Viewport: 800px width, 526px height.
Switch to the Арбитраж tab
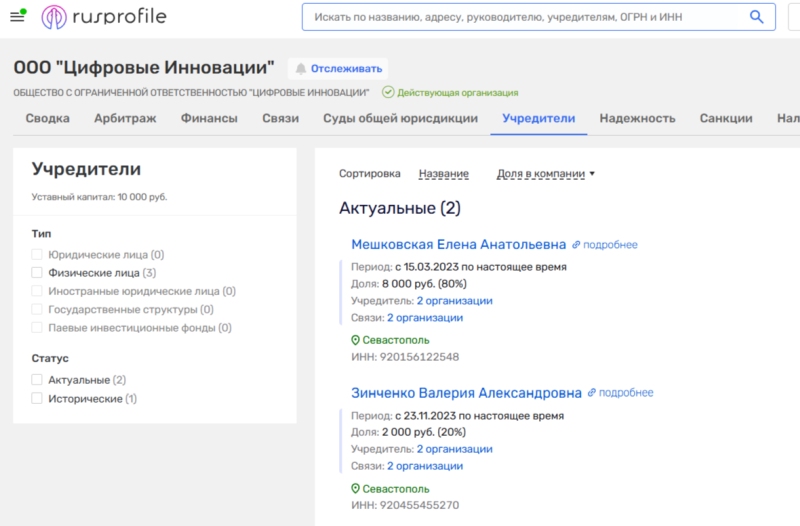125,118
